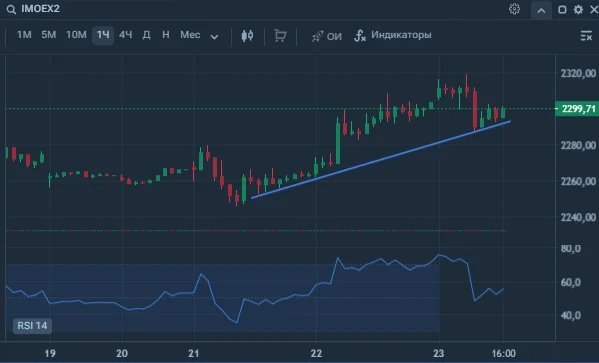The width and height of the screenshot is (599, 363).
Task: Click the 60,0 RSI axis label
Action: (571, 282)
